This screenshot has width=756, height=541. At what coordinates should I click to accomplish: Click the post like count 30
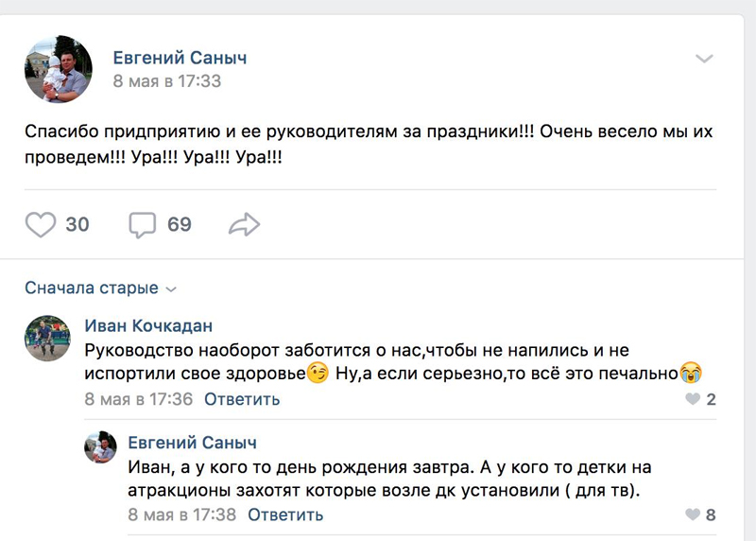[x=77, y=224]
